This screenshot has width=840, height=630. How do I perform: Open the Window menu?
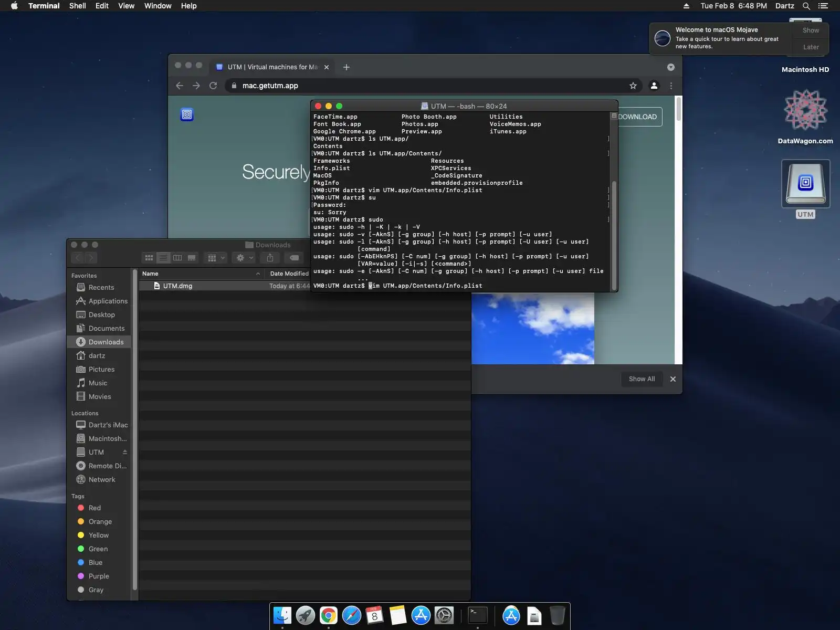(158, 6)
